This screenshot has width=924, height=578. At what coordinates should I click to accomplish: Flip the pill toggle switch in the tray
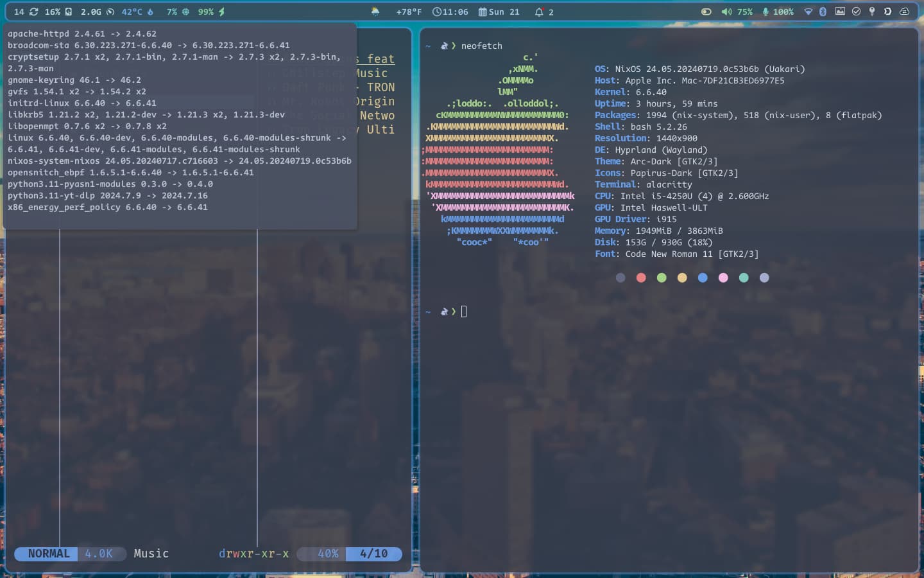[x=706, y=11]
